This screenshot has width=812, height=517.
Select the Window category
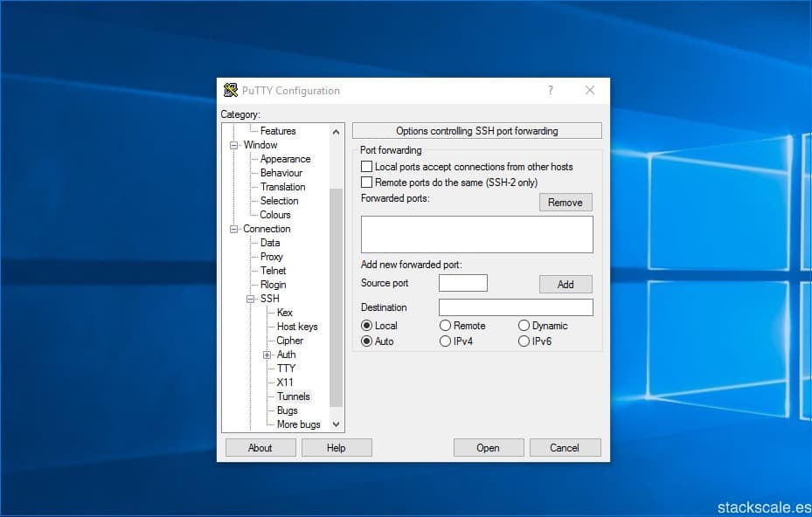point(260,145)
